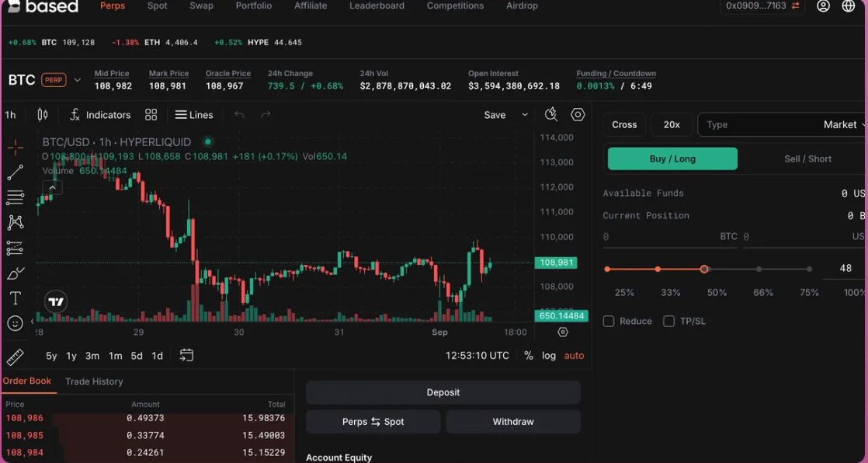Open the user account profile icon
The image size is (868, 463).
(x=824, y=6)
